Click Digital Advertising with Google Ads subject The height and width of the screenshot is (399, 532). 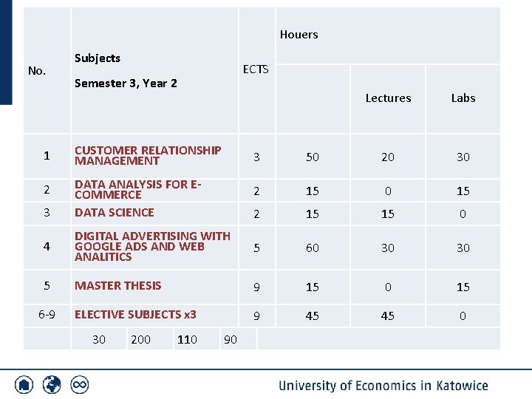pos(152,246)
